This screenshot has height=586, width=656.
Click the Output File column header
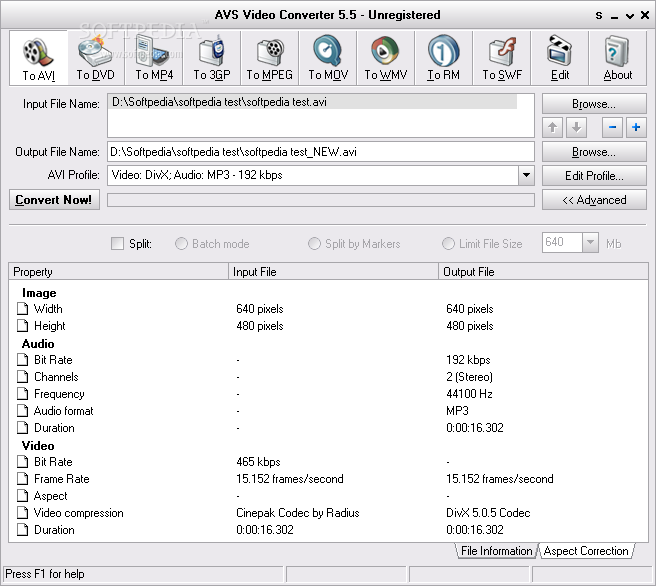click(x=543, y=272)
